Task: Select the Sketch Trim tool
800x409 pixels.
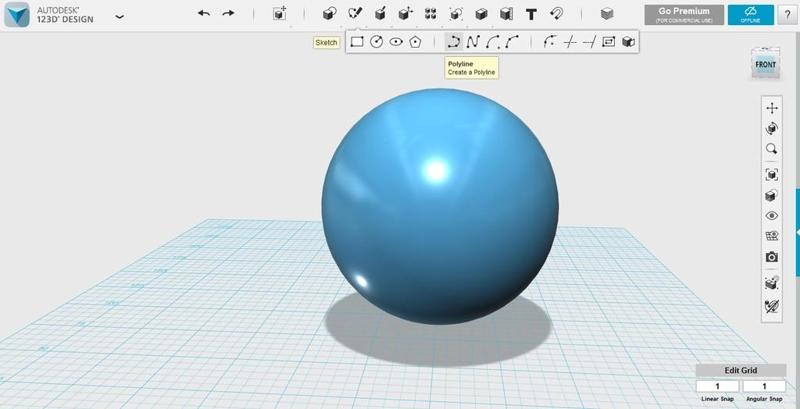Action: click(569, 42)
